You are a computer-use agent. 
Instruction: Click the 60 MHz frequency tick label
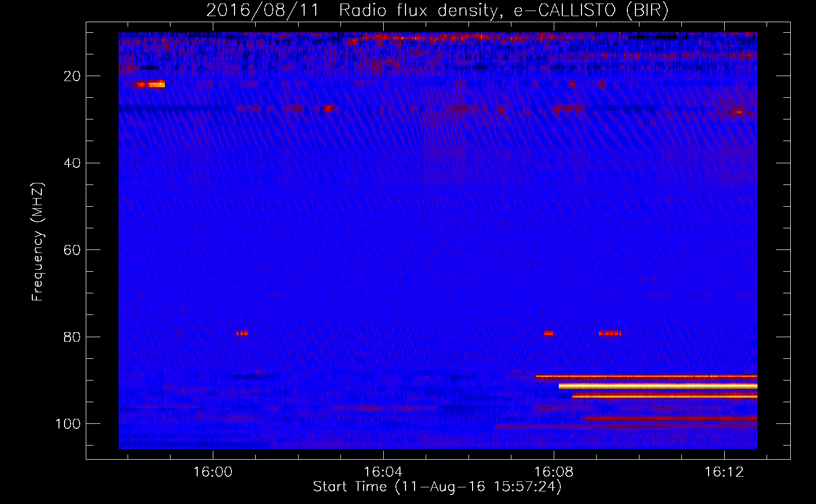click(x=72, y=250)
